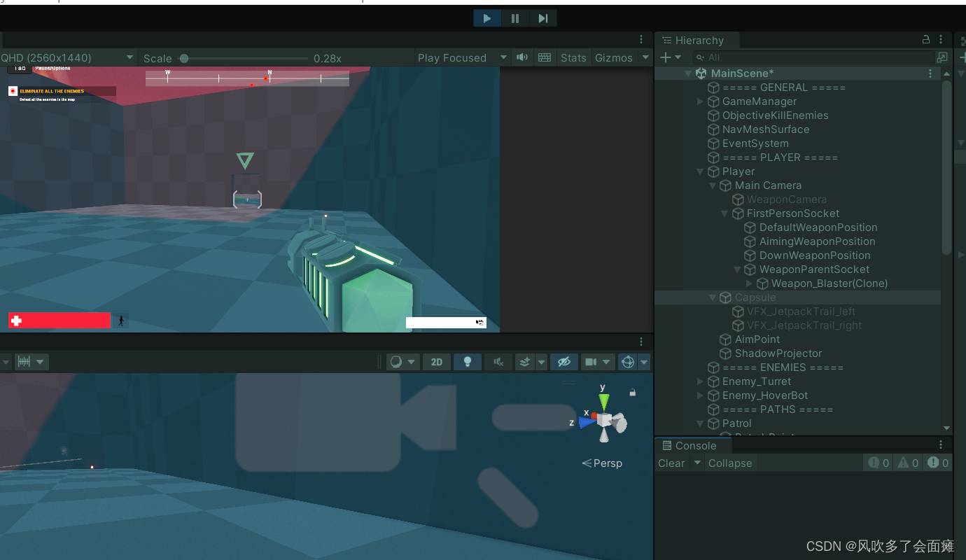Click the blue Z axis of the orientation gizmo
The image size is (966, 560).
point(587,422)
